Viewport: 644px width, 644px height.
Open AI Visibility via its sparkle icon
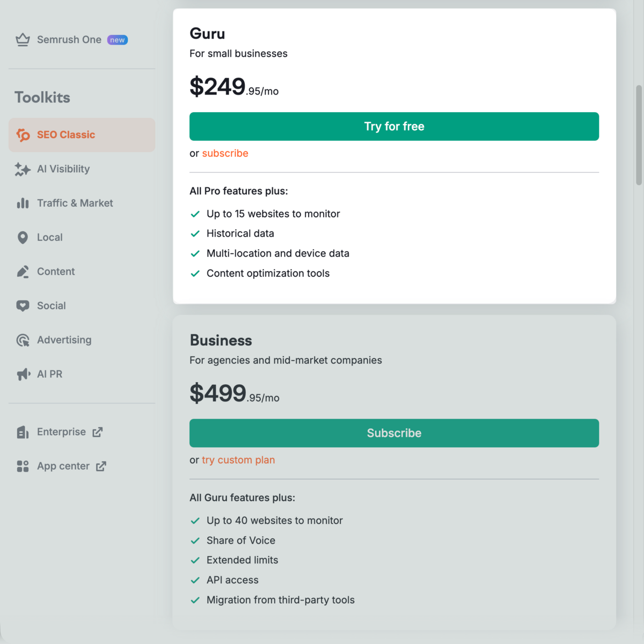point(23,169)
